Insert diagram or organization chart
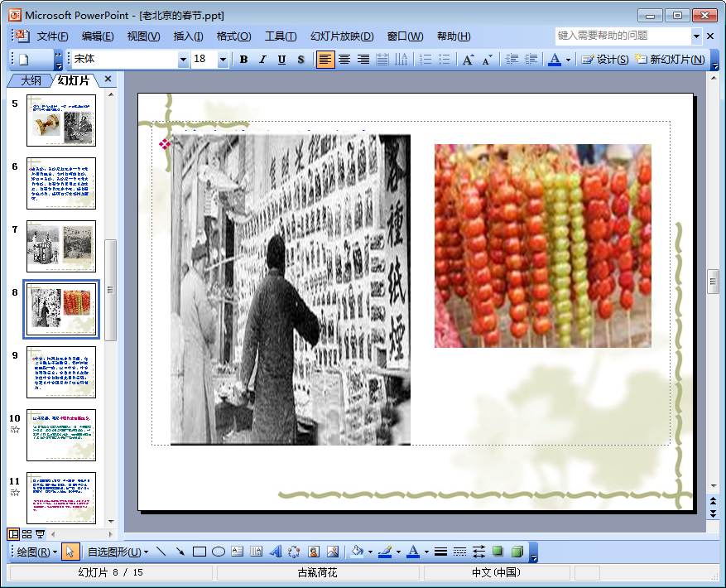The width and height of the screenshot is (726, 588). click(294, 552)
